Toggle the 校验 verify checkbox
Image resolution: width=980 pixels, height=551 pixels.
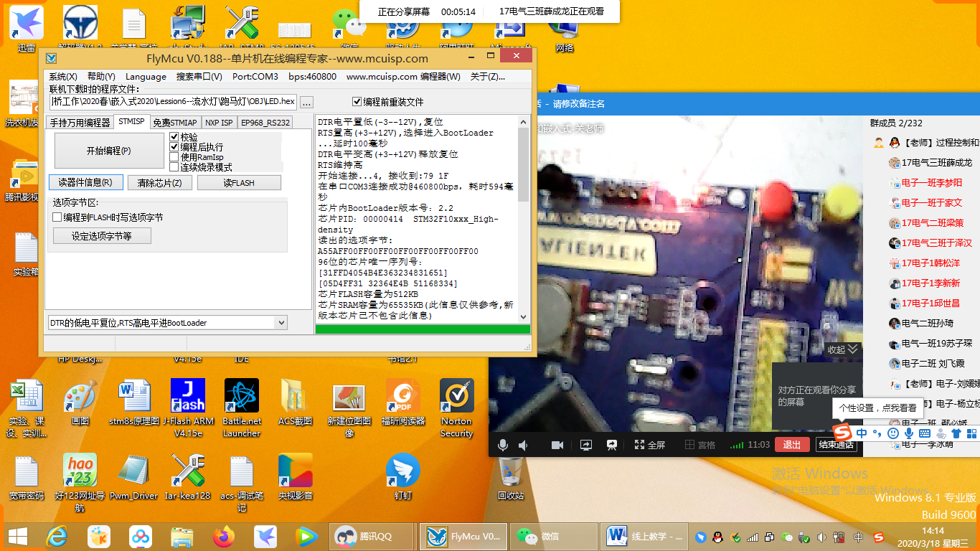[x=174, y=136]
